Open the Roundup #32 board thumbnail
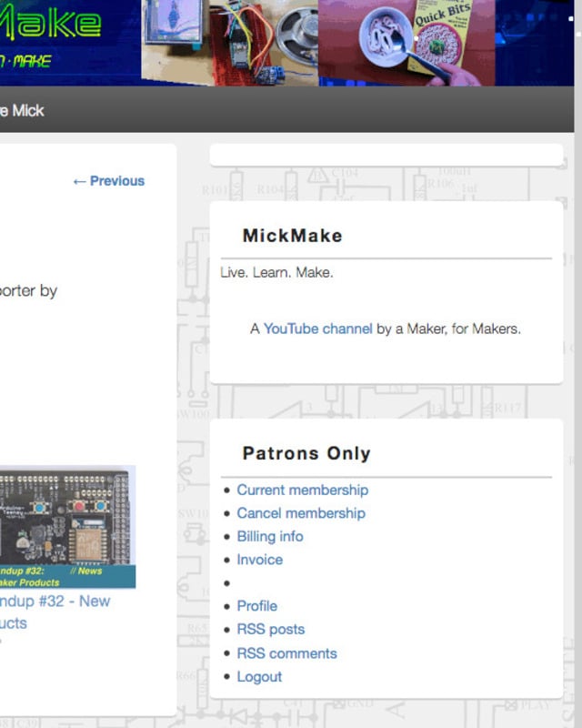This screenshot has height=728, width=582. coord(68,527)
